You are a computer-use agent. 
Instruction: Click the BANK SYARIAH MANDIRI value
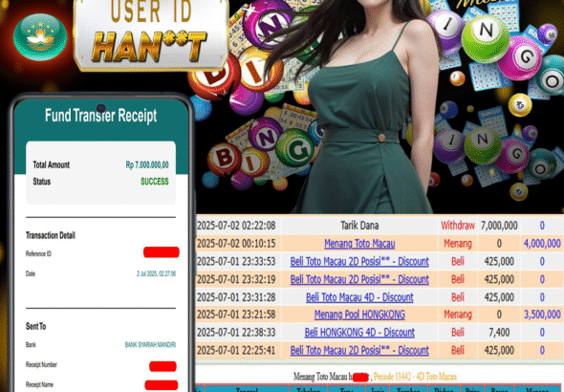(150, 344)
